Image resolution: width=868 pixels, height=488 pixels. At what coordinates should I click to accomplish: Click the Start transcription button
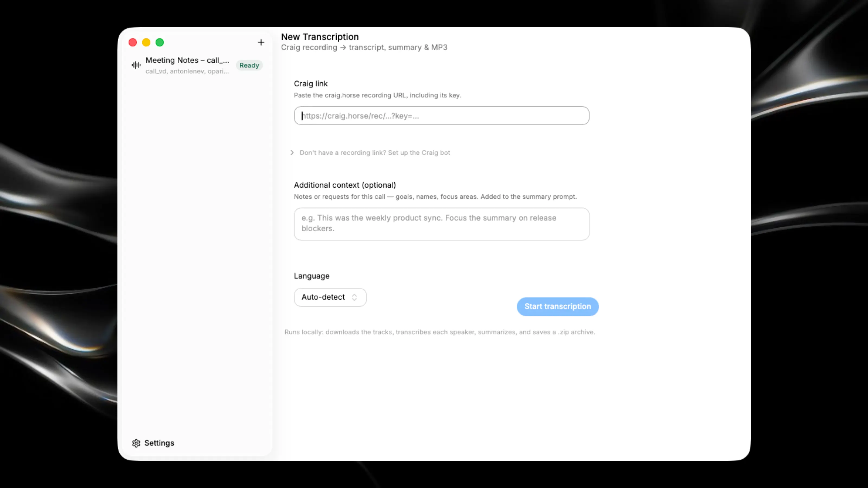558,306
